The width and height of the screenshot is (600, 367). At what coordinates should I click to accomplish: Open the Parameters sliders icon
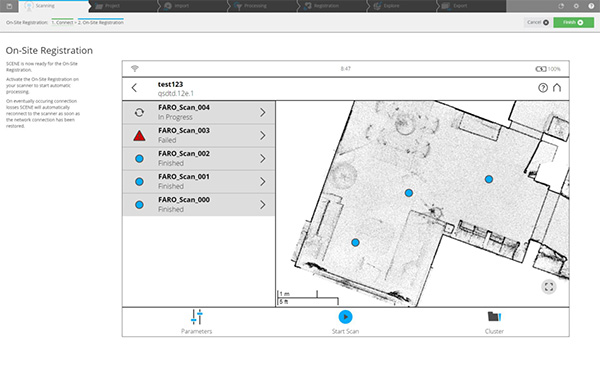[x=197, y=317]
